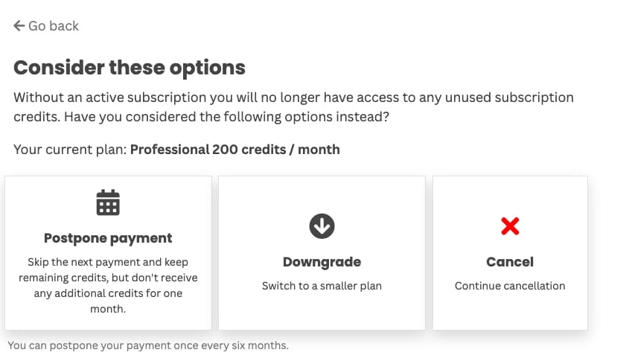Follow the Go back link text
626x364 pixels.
[53, 26]
